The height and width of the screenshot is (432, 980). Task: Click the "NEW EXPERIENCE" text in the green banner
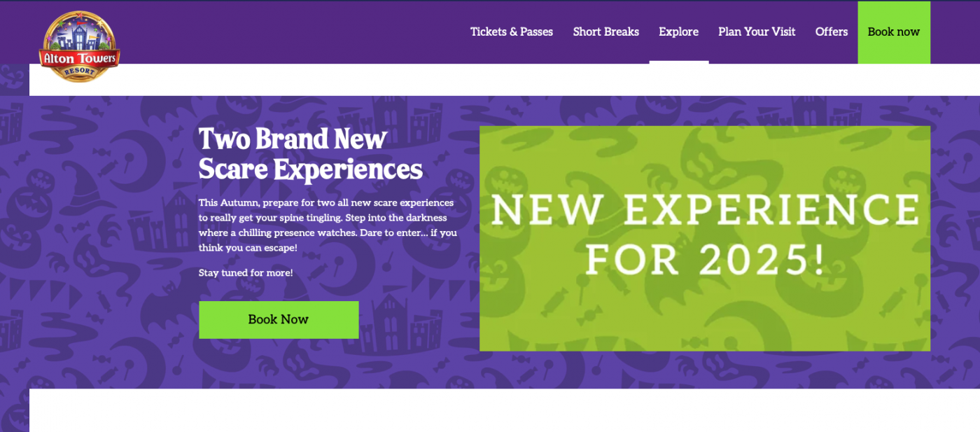[705, 210]
